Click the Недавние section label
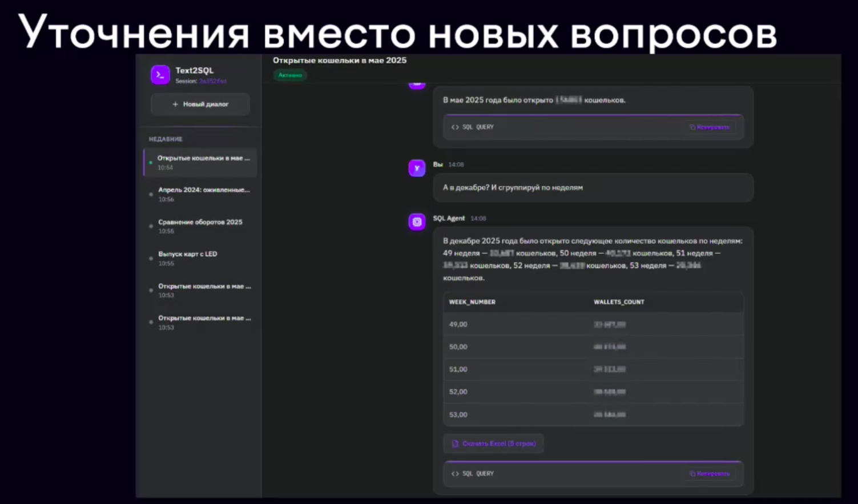 coord(166,139)
